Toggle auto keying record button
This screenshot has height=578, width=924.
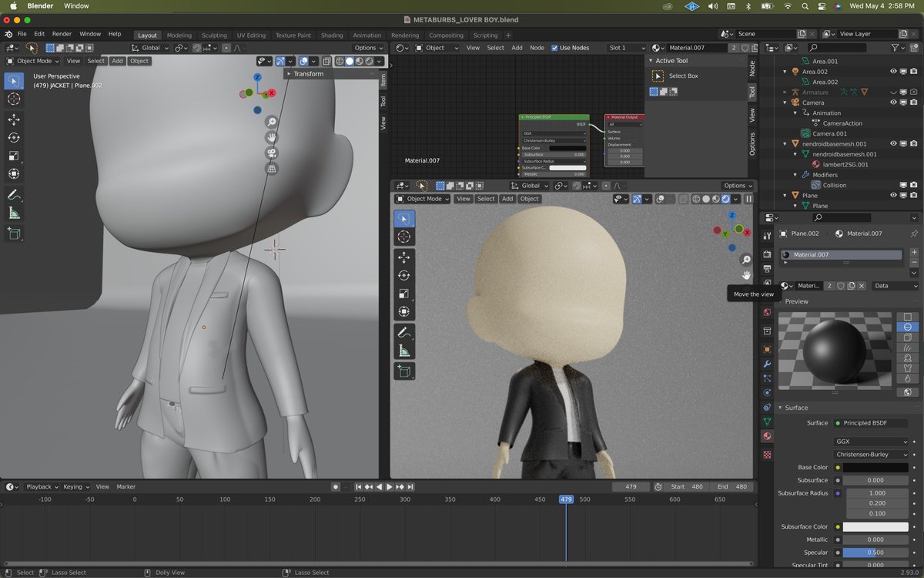coord(336,487)
